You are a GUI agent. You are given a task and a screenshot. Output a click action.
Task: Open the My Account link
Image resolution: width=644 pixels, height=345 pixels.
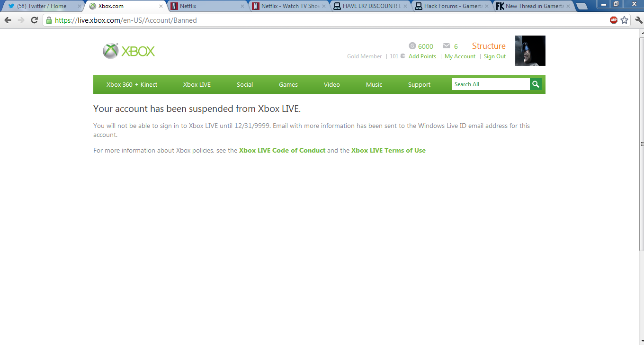coord(460,56)
